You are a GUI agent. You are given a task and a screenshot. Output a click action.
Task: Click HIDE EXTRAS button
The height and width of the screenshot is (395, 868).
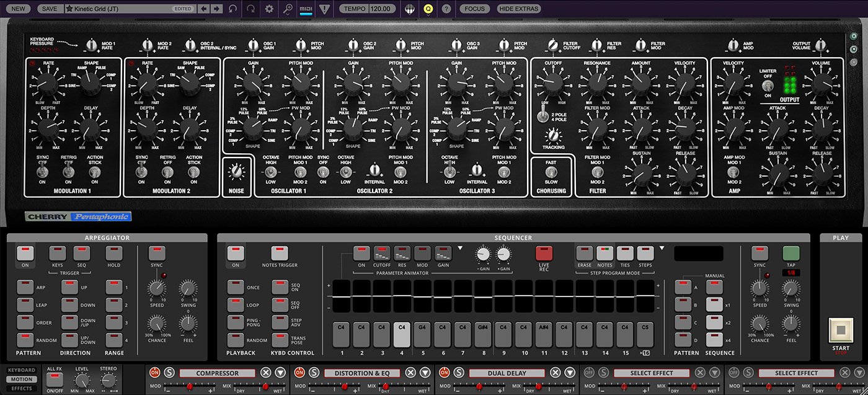pyautogui.click(x=519, y=9)
